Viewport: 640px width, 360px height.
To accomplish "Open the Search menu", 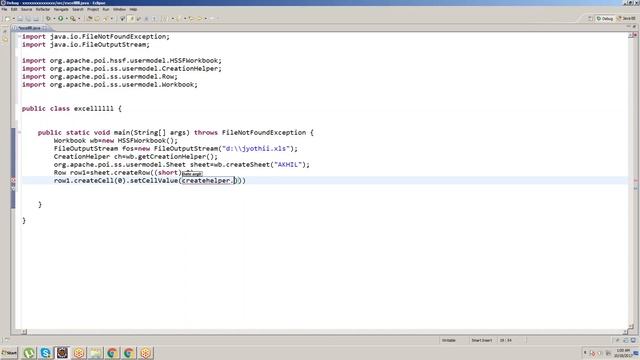I will pos(78,9).
